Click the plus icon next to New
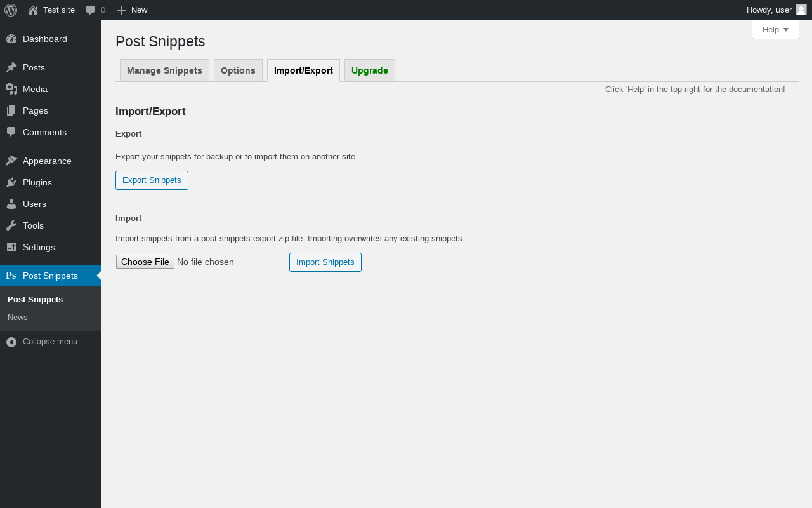The width and height of the screenshot is (812, 508). coord(121,10)
